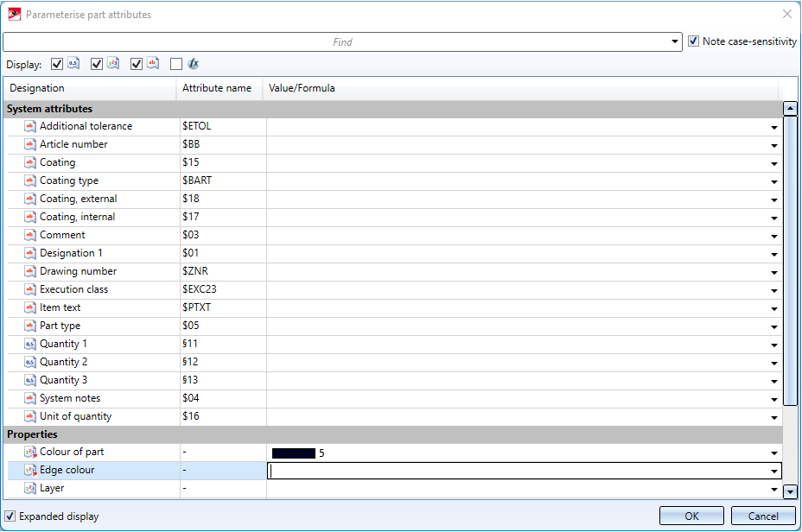The width and height of the screenshot is (802, 532).
Task: Click the scrollbar down arrow
Action: coord(790,491)
